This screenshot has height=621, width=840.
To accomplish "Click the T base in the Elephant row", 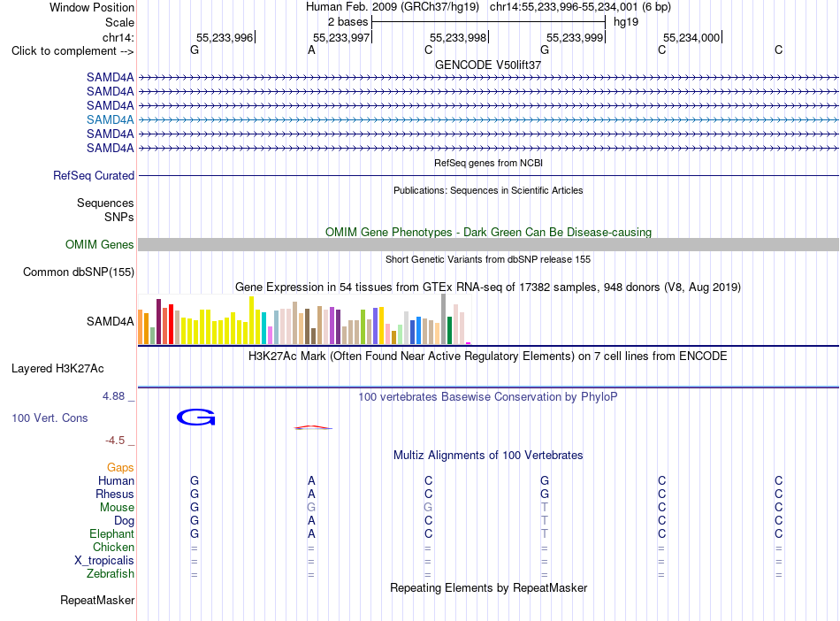I will pos(545,533).
